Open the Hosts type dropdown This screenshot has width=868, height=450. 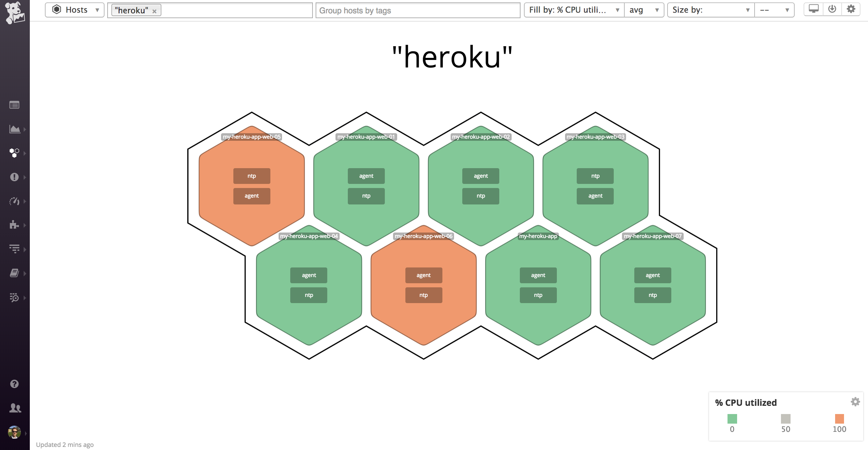[74, 10]
